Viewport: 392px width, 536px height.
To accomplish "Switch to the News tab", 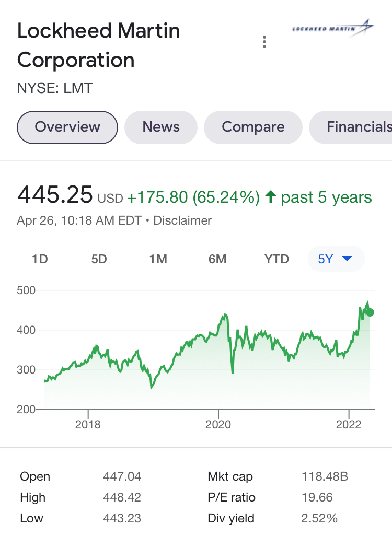I will coord(161,127).
